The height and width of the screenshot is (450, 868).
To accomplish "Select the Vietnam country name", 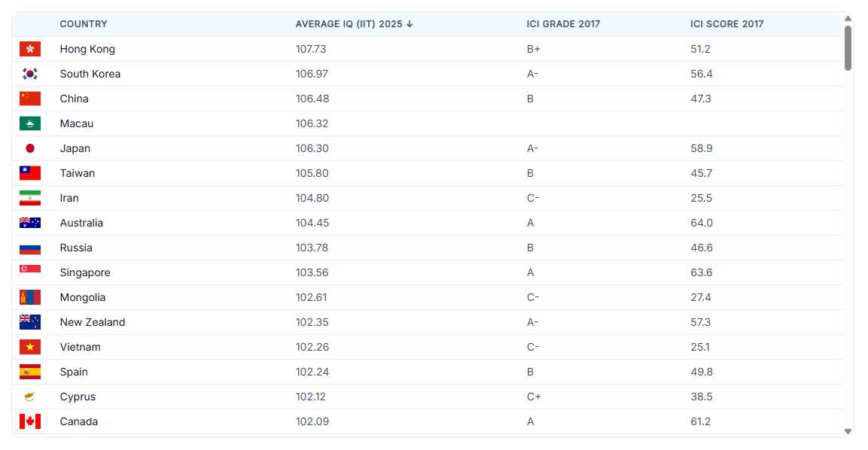I will pyautogui.click(x=81, y=347).
